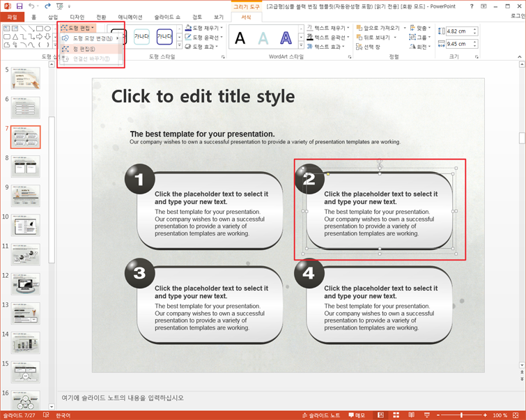Open the 도형 윤곽선 dropdown
The width and height of the screenshot is (526, 420).
click(x=204, y=37)
